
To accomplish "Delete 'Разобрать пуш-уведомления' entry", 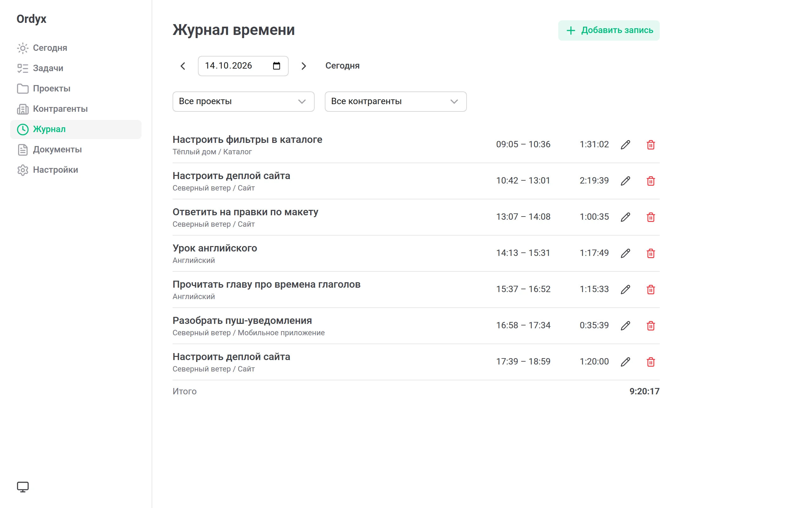I will (x=651, y=325).
